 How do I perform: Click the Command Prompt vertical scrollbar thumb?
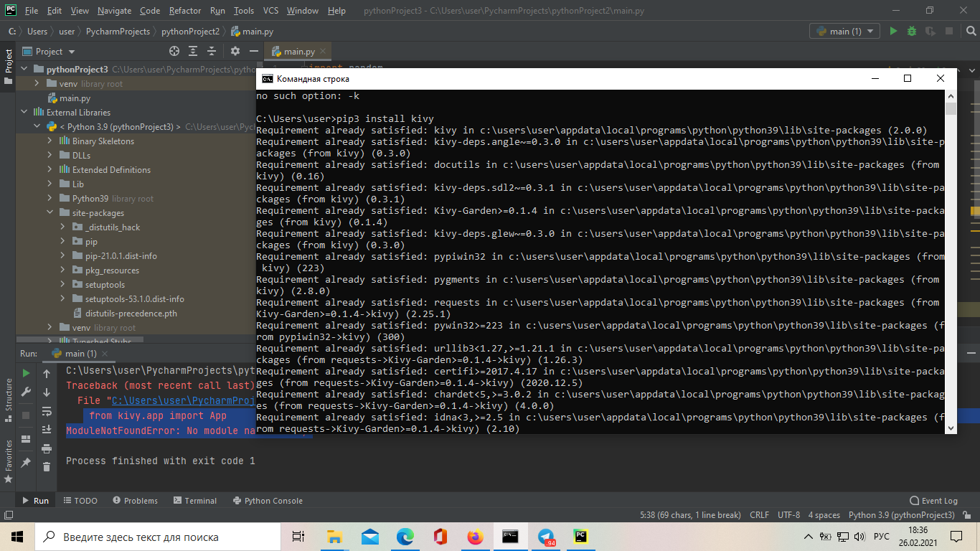point(951,109)
